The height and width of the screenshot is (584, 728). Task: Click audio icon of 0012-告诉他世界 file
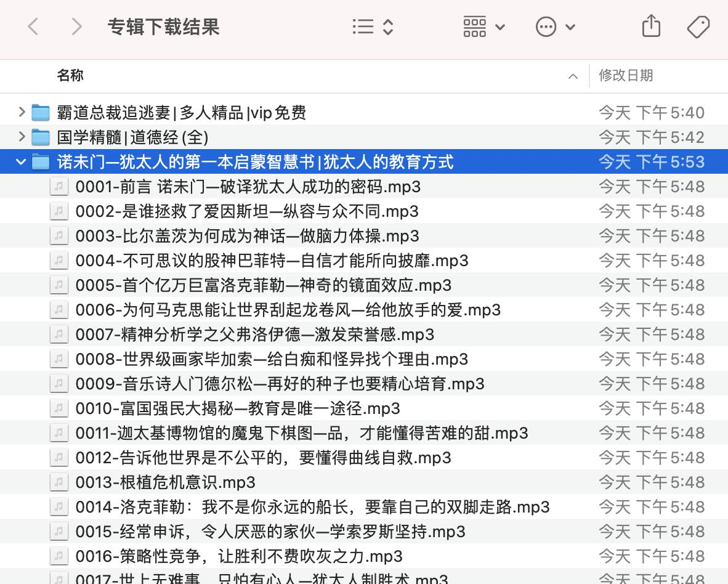coord(59,457)
